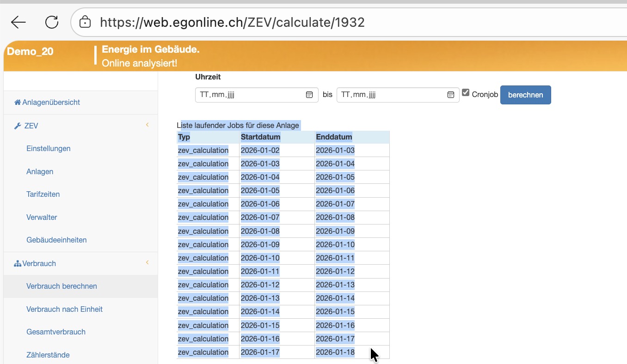Click the start date input field
The width and height of the screenshot is (627, 364).
pyautogui.click(x=250, y=95)
